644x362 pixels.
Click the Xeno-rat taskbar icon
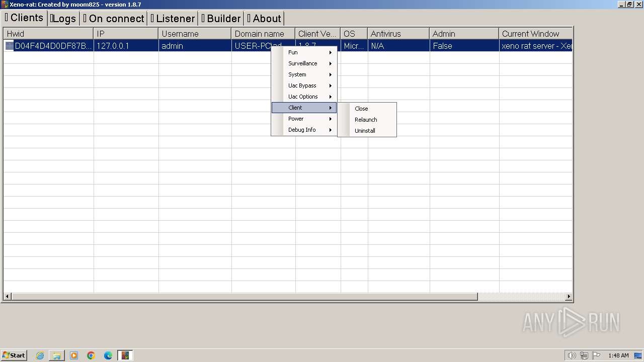125,355
